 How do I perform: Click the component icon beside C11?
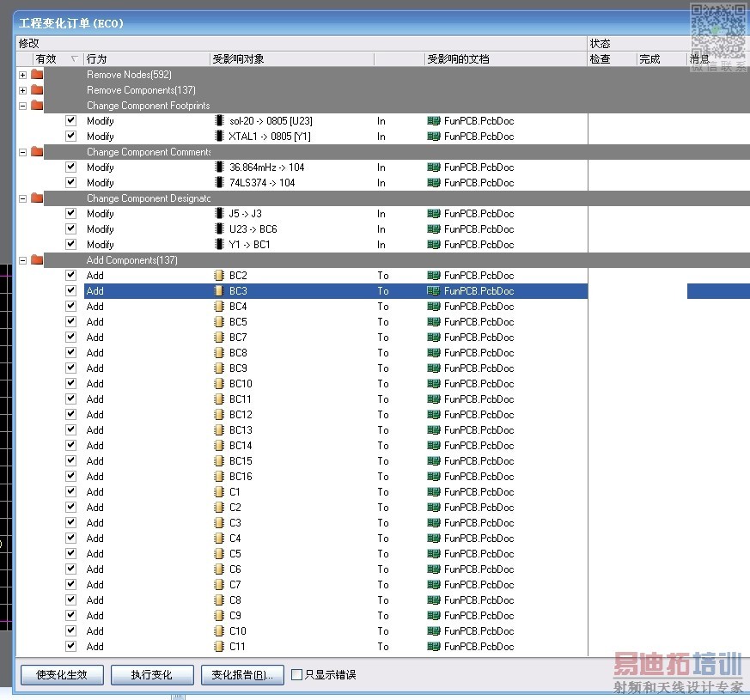coord(219,647)
